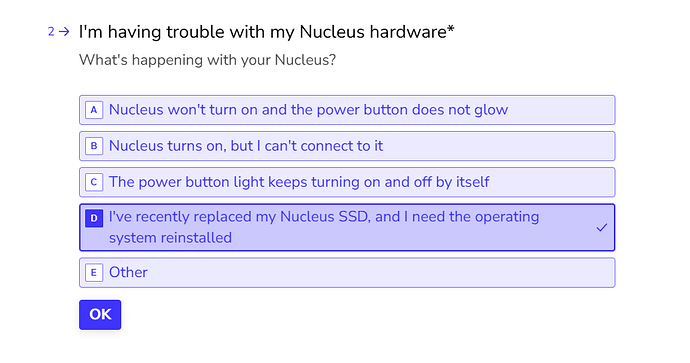Click "system reinstalled" text in option D
The height and width of the screenshot is (363, 690).
click(170, 238)
